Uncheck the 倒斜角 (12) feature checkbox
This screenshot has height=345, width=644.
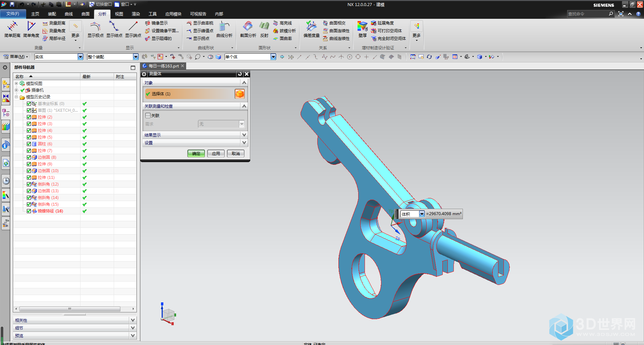(29, 184)
